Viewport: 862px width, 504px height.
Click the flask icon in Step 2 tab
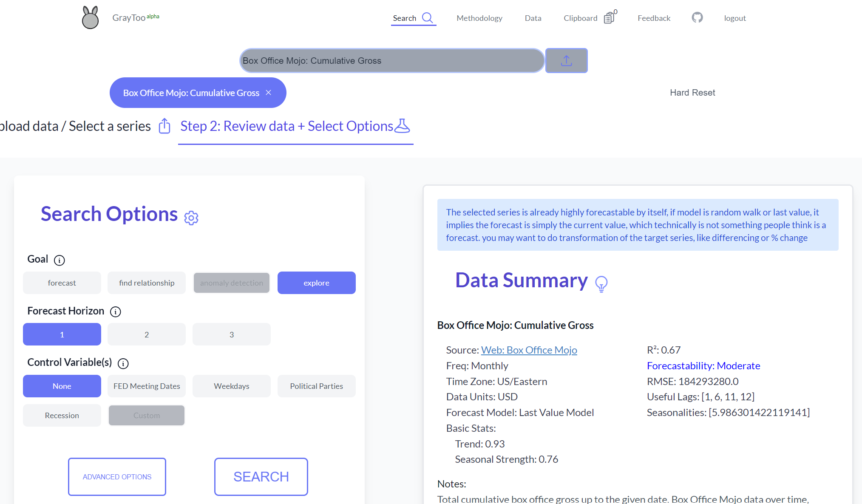(x=402, y=126)
